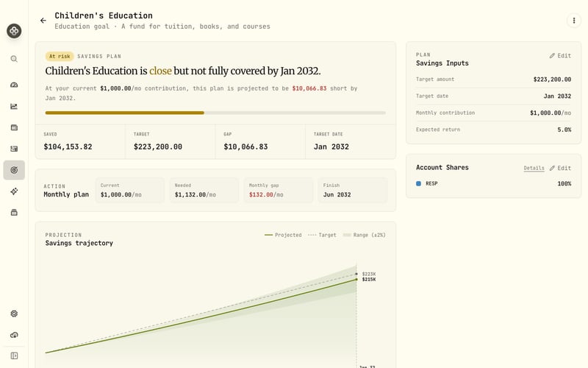Click the RESP 100% share value
Screen dimensions: 588x368
click(564, 183)
